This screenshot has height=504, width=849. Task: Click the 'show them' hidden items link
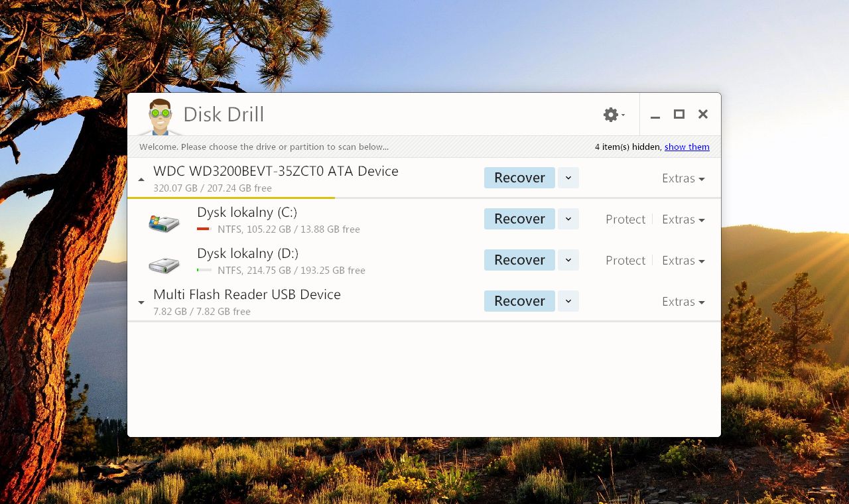pyautogui.click(x=687, y=147)
